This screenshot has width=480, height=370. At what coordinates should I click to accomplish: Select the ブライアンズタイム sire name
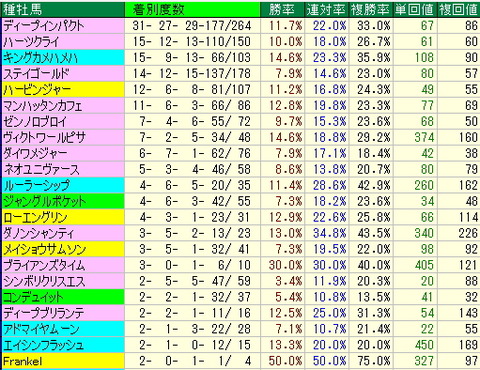(x=44, y=266)
